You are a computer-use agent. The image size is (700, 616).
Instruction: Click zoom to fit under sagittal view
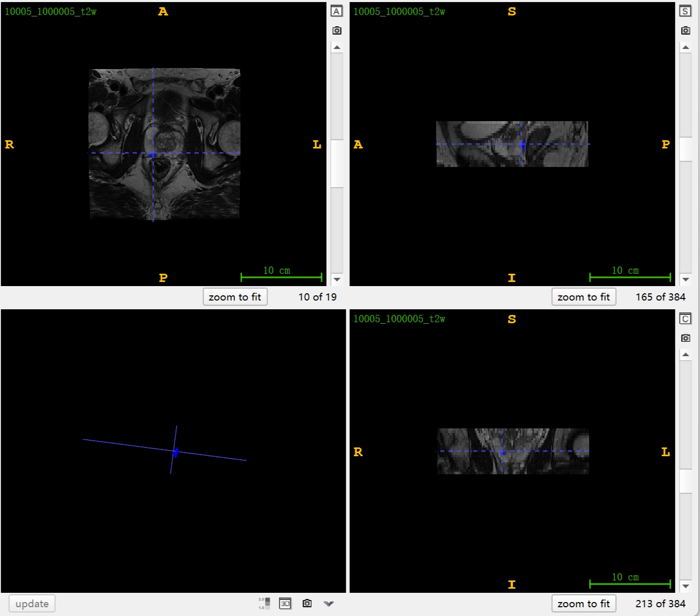click(584, 297)
